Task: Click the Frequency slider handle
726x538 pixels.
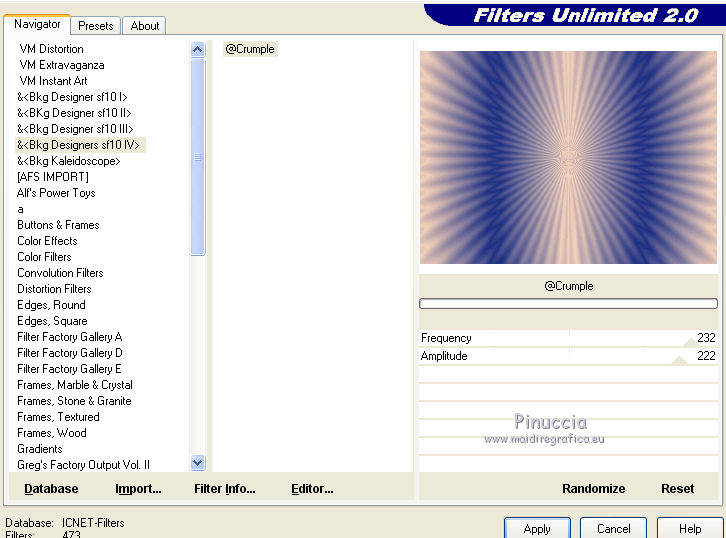Action: coord(691,342)
